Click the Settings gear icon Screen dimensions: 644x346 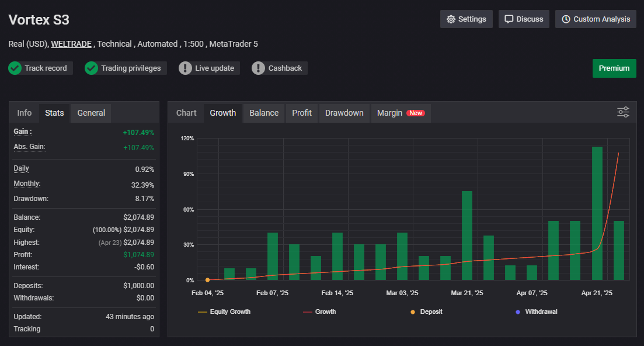(451, 19)
